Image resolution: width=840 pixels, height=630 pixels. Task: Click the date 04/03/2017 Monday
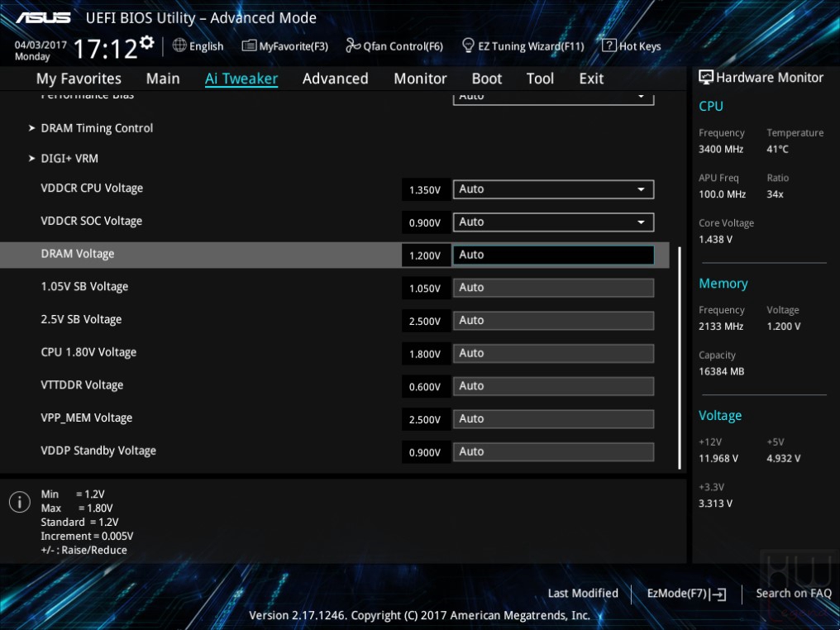(x=41, y=50)
